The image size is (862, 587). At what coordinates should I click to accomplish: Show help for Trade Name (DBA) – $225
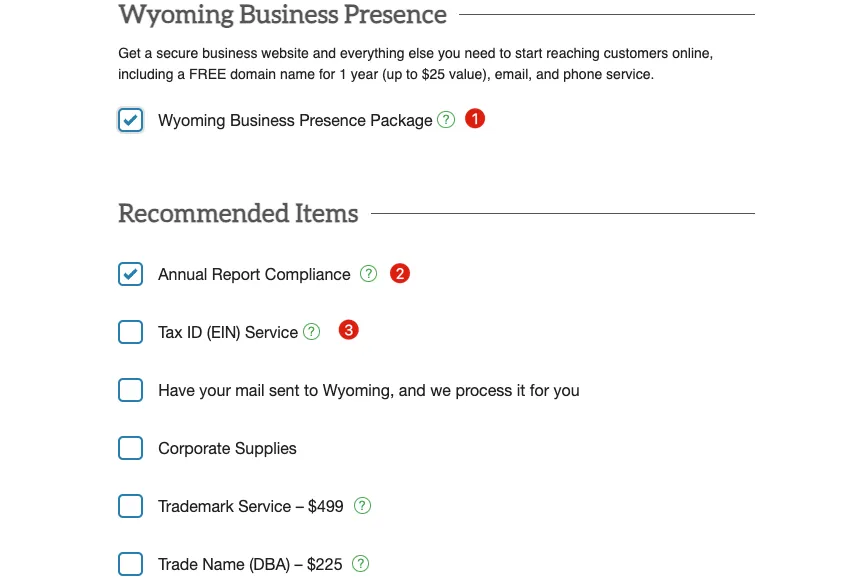pyautogui.click(x=361, y=564)
